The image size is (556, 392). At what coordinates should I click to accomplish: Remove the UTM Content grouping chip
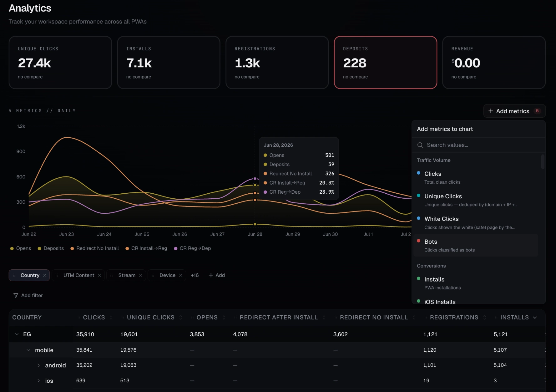[99, 275]
